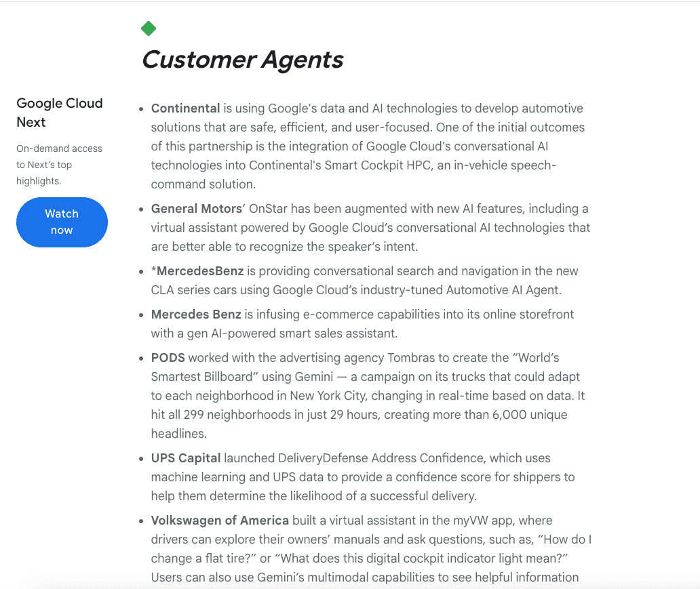Click the on-demand access description text
Viewport: 700px width, 589px height.
(x=59, y=165)
